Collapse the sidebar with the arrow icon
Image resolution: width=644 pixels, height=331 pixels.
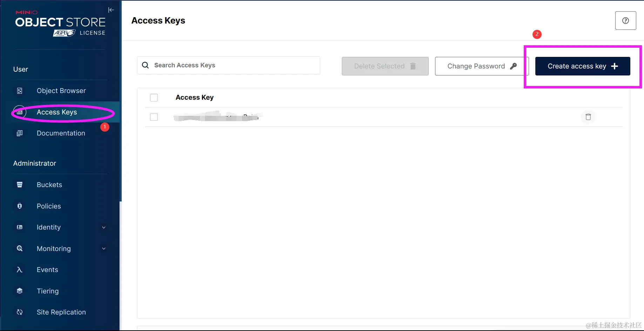(x=111, y=10)
